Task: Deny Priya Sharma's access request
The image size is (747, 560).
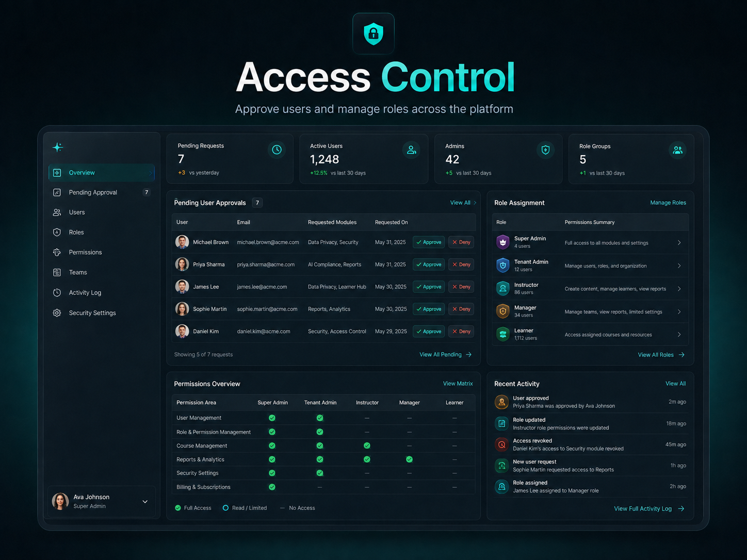Action: pos(461,265)
